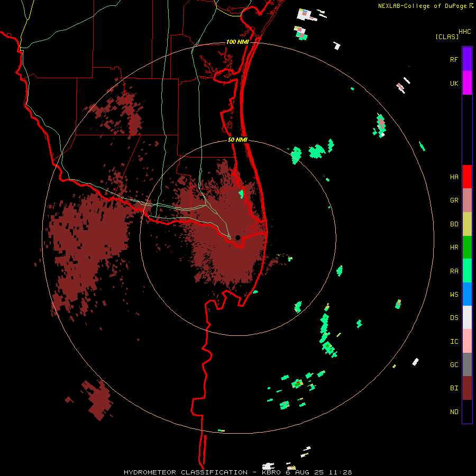Click the light pink IC legend swatch
The height and width of the screenshot is (476, 476).
tap(467, 341)
